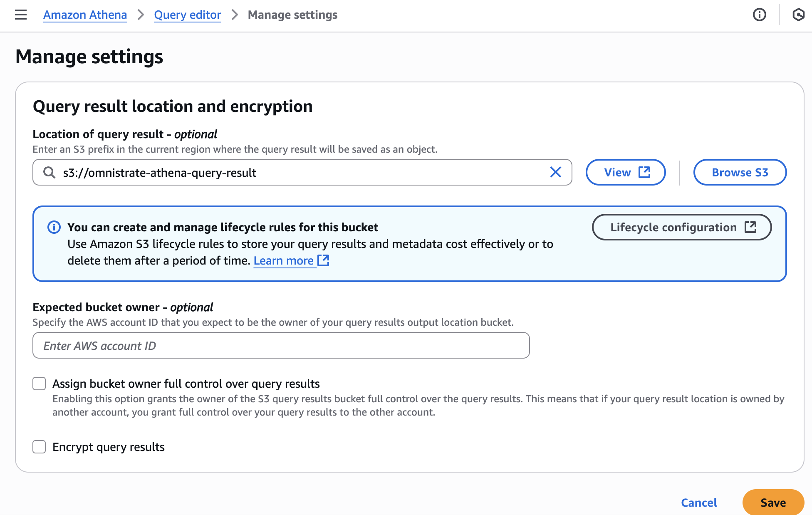Click external link icon on Lifecycle configuration

click(x=750, y=227)
